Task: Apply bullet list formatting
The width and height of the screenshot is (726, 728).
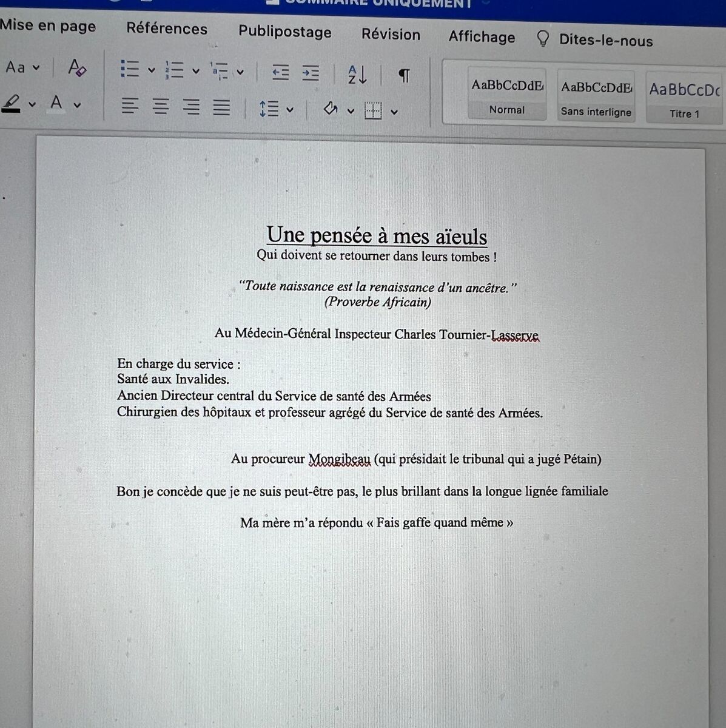Action: point(131,70)
